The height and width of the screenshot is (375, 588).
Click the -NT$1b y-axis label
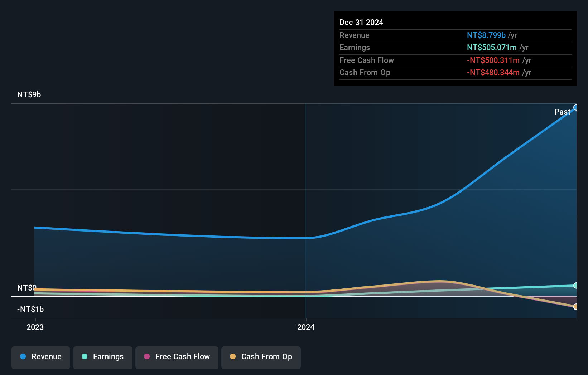[x=30, y=310]
